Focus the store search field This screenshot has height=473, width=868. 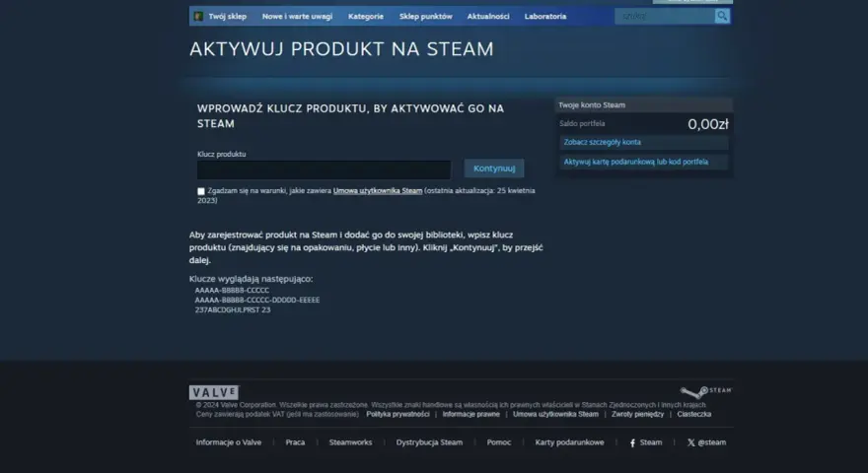pos(664,16)
